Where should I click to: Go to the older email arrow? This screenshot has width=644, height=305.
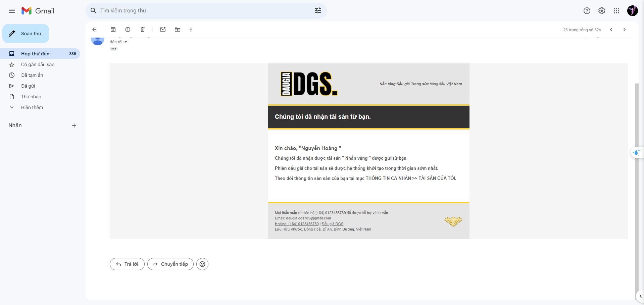[x=625, y=30]
